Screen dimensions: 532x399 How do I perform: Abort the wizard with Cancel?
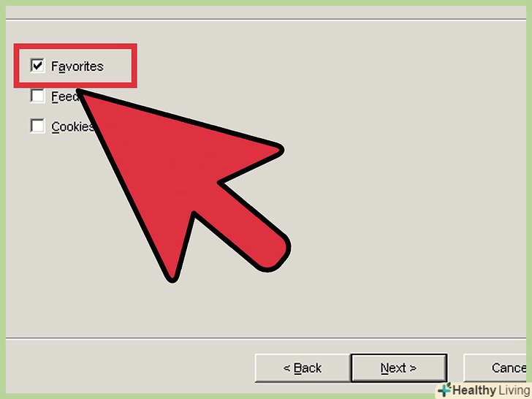pos(495,368)
